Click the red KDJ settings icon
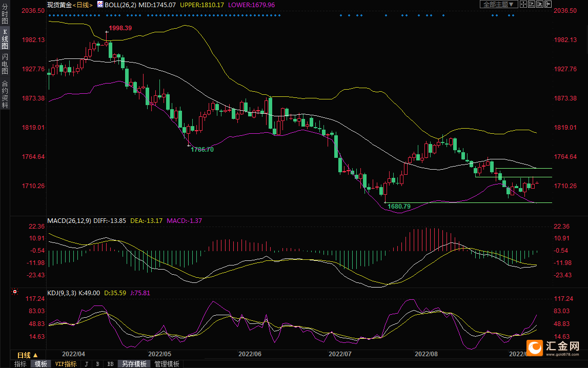Viewport: 588px width, 368px height. 15,292
